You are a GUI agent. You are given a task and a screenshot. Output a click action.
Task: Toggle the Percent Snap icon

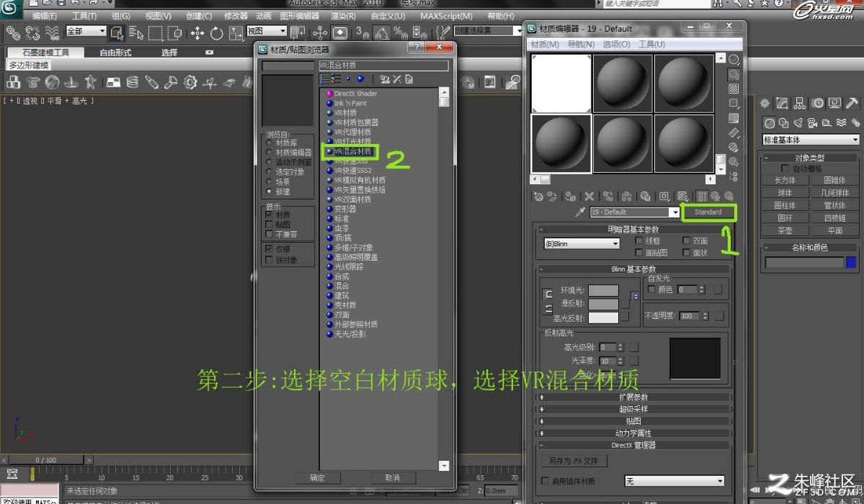coord(400,33)
